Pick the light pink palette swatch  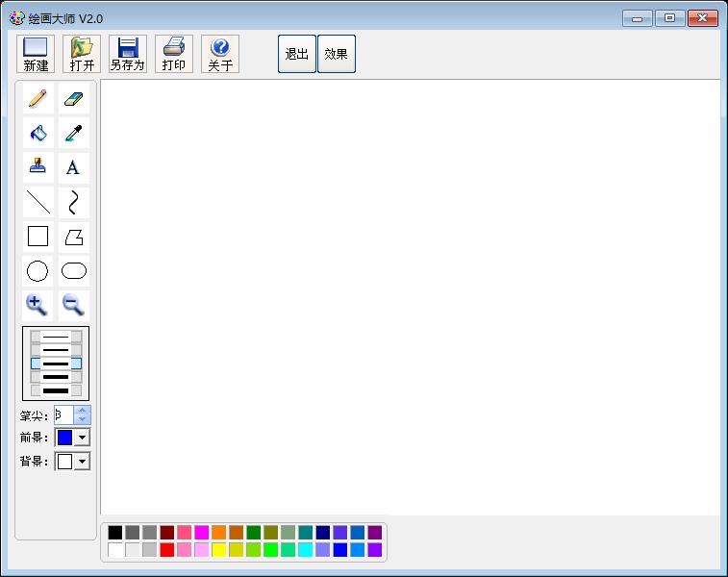(x=202, y=550)
